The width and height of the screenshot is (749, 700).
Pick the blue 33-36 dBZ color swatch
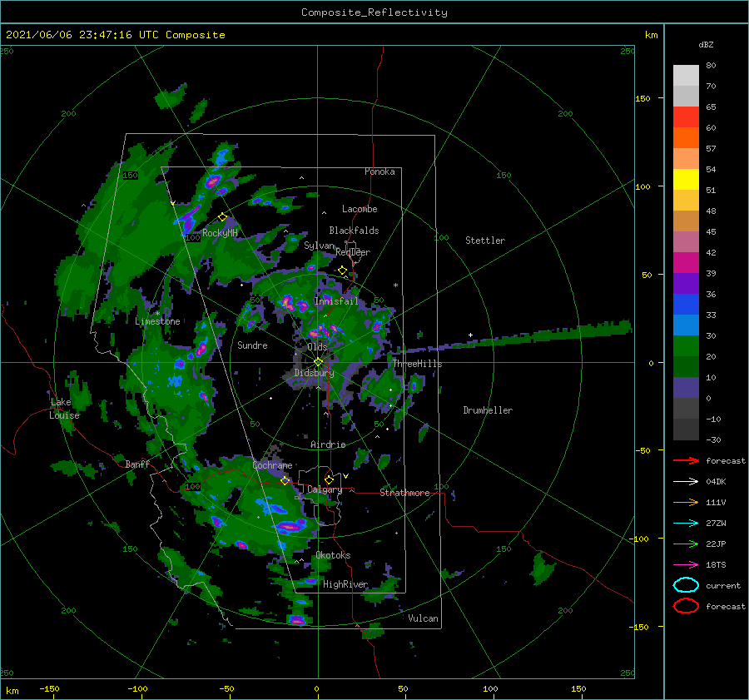point(686,305)
